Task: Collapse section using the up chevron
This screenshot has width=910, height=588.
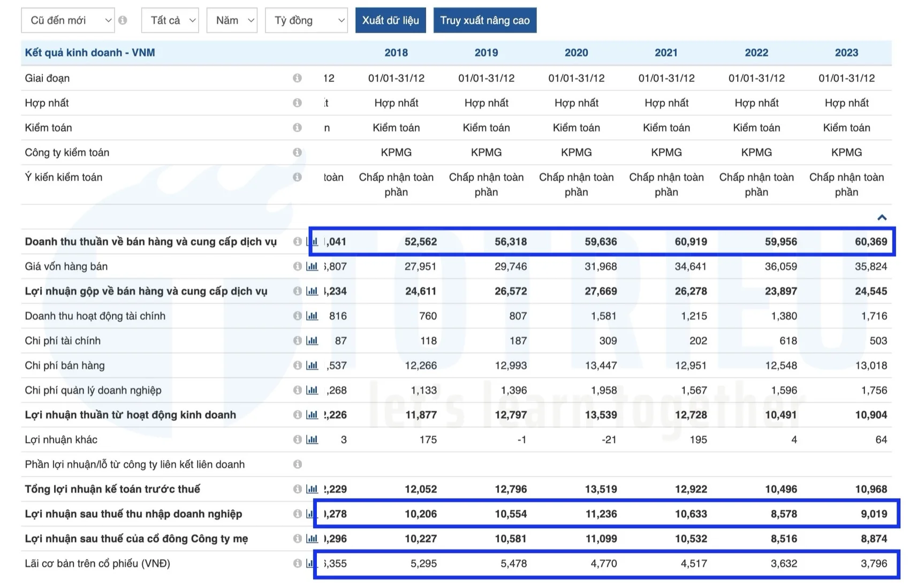Action: point(882,217)
